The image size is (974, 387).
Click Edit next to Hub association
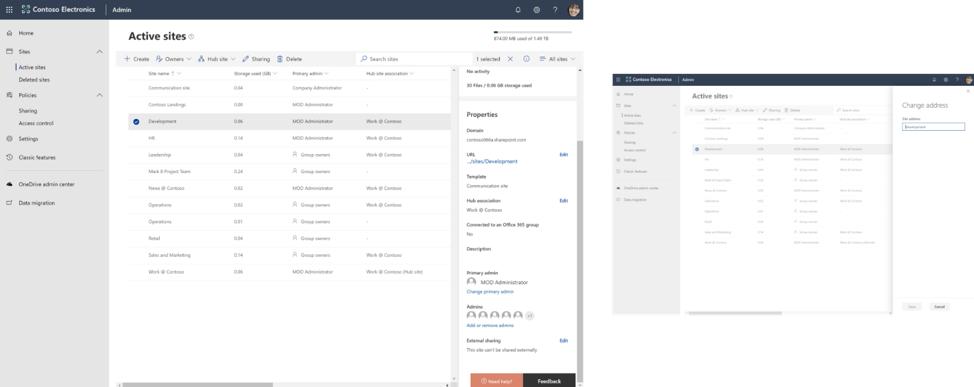[563, 201]
